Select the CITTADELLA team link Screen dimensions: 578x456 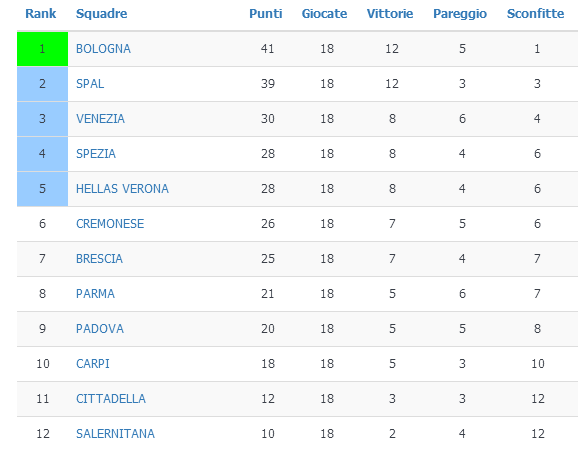coord(111,399)
